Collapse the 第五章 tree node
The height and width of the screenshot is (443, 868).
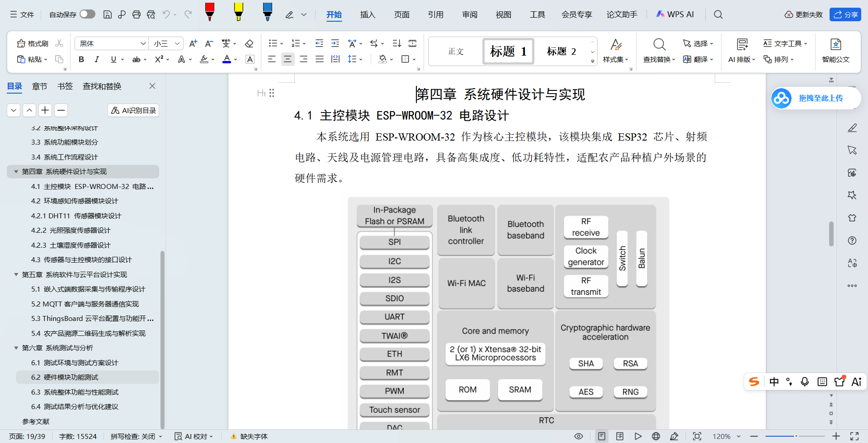click(16, 274)
